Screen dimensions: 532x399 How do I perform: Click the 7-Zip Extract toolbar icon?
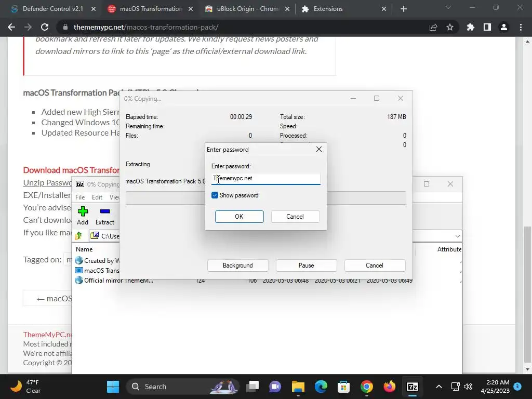click(x=105, y=215)
